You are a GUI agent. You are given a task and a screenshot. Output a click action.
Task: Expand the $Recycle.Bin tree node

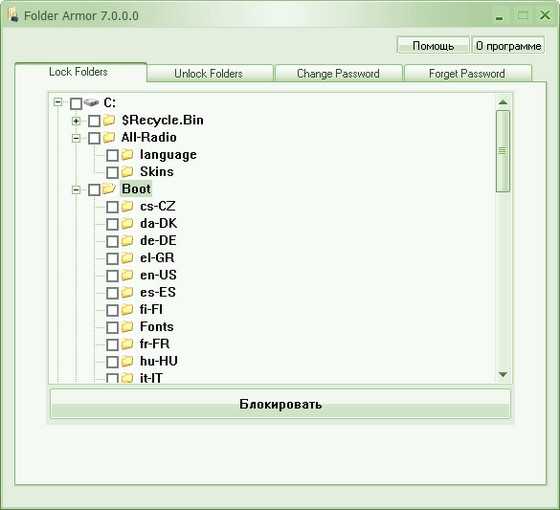pyautogui.click(x=76, y=121)
